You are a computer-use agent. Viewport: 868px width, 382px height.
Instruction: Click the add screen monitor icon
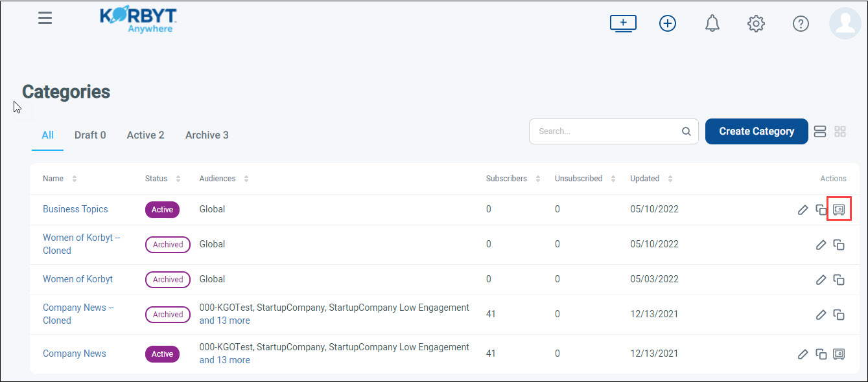pyautogui.click(x=623, y=24)
